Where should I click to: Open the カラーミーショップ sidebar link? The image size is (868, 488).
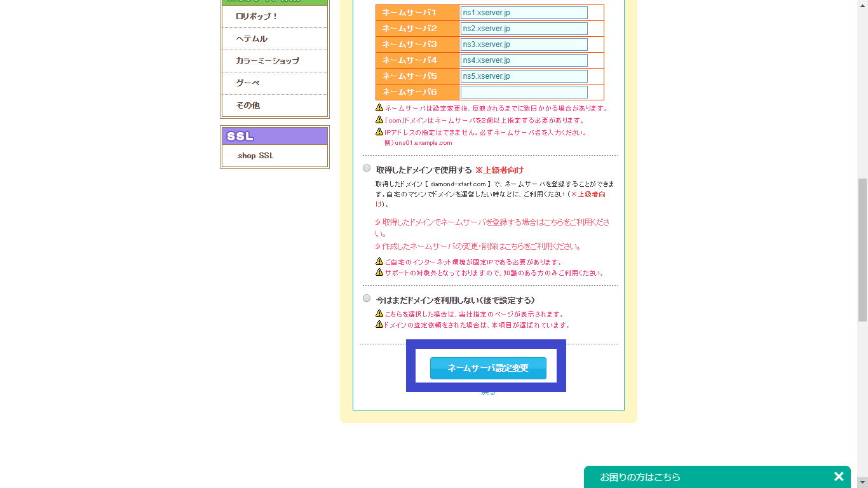[268, 61]
